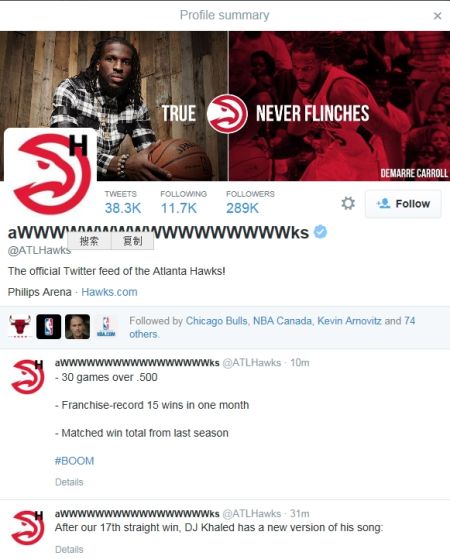Open the Hawks avatar on the 10m tweet

point(27,377)
